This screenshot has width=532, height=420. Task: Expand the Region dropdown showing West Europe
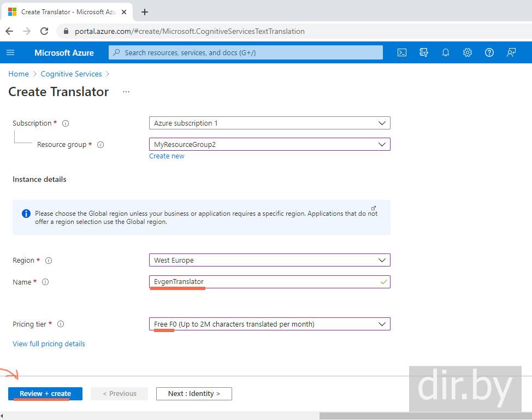pos(270,260)
